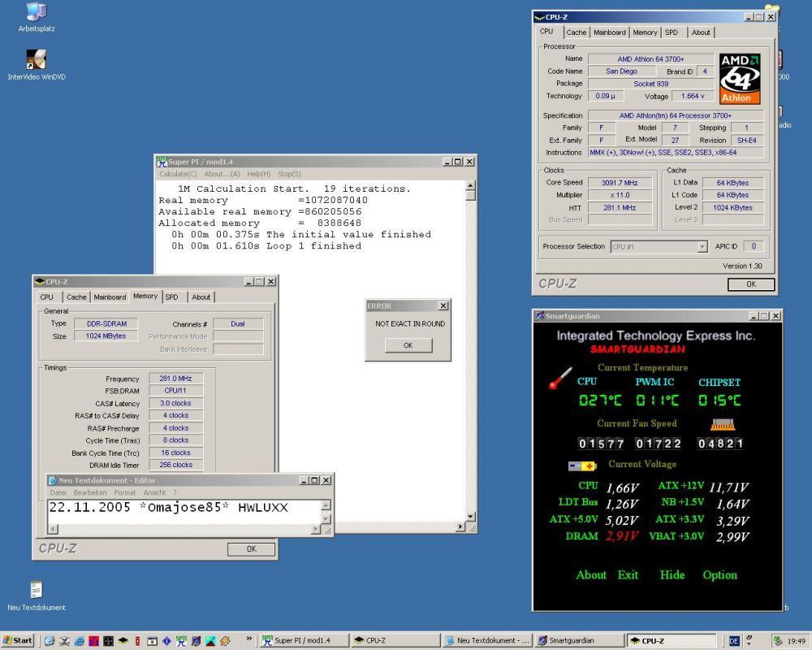
Task: Open the Datei menu in the Editor
Action: (x=58, y=492)
